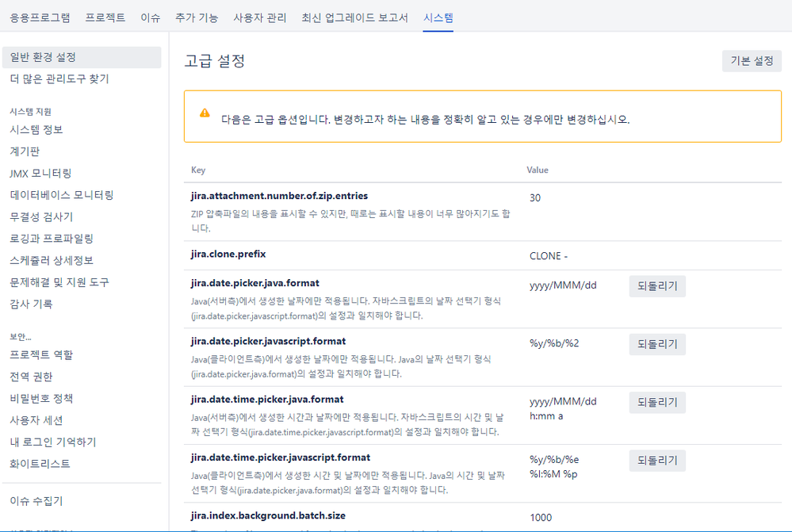
Task: Click jira.clone.prefix key
Action: pos(228,255)
